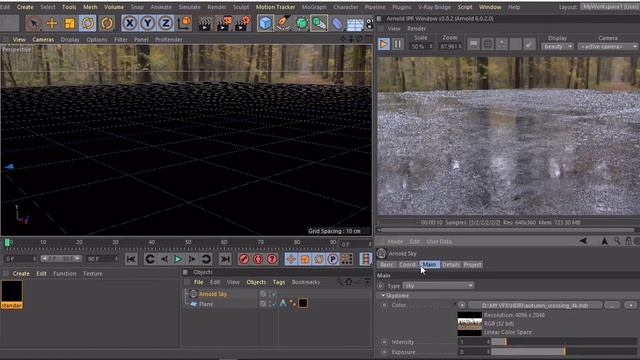Open timeline layout film strip icon
Screen dimensions: 640x360
pyautogui.click(x=366, y=259)
